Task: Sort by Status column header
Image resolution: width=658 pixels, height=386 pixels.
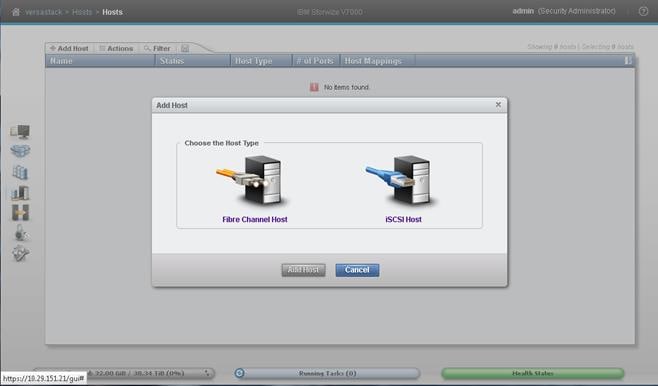Action: point(193,61)
